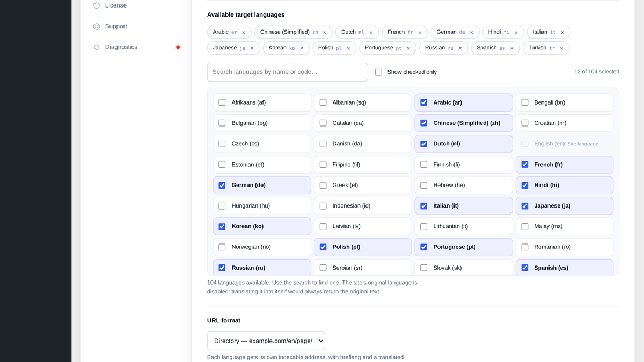This screenshot has width=644, height=362.
Task: Uncheck the Arabic (ar) checkbox
Action: click(424, 102)
